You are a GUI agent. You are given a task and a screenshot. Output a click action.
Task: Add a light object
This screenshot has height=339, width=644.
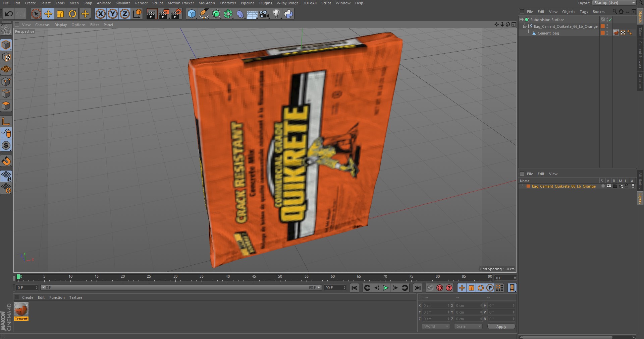pyautogui.click(x=276, y=14)
